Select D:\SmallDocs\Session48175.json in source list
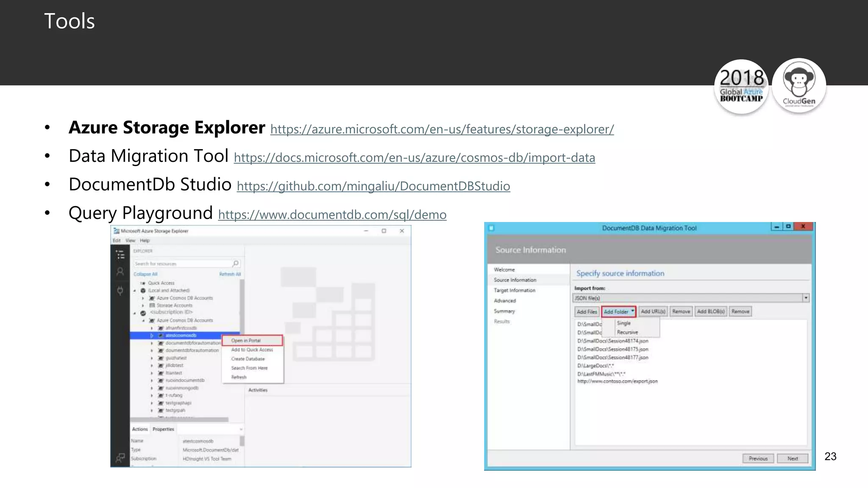 tap(613, 349)
